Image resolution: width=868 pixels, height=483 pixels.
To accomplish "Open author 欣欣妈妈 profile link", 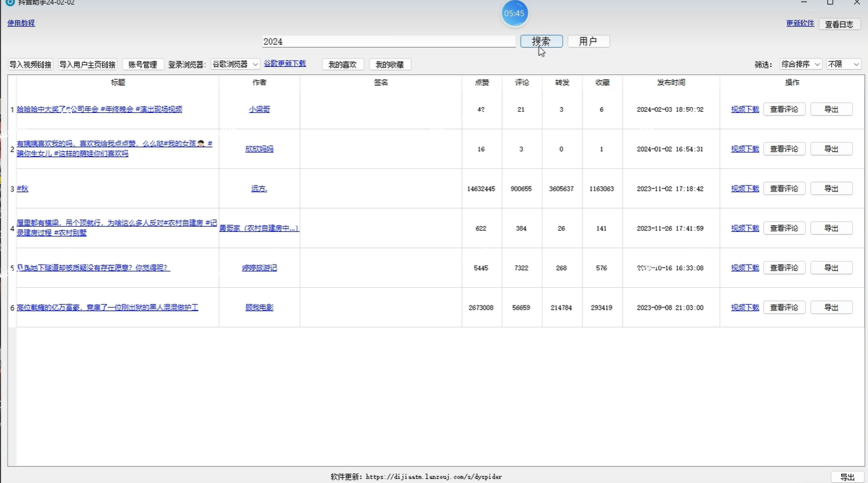I will [259, 149].
